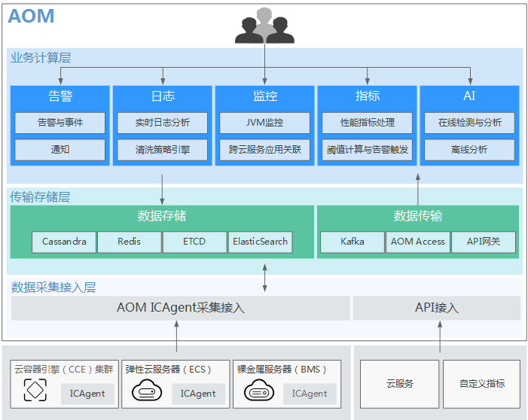Click the API接入 bar
The width and height of the screenshot is (528, 420).
click(x=437, y=308)
